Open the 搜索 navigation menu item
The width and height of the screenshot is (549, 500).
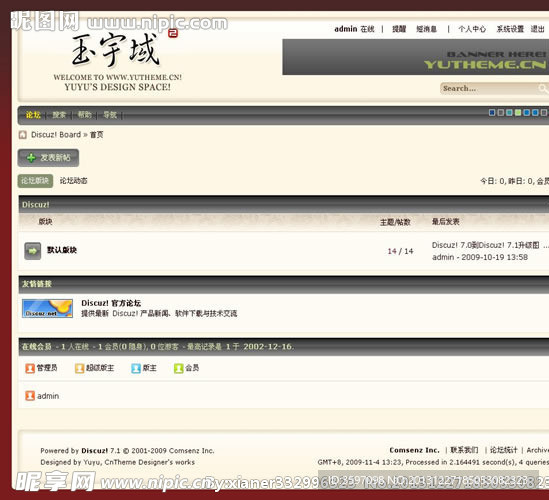click(x=59, y=115)
